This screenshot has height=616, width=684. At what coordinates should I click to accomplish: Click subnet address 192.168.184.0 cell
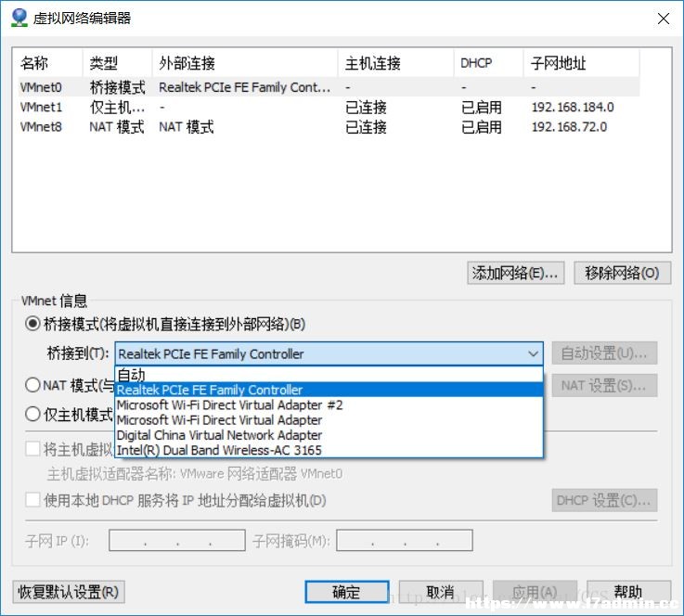(573, 108)
